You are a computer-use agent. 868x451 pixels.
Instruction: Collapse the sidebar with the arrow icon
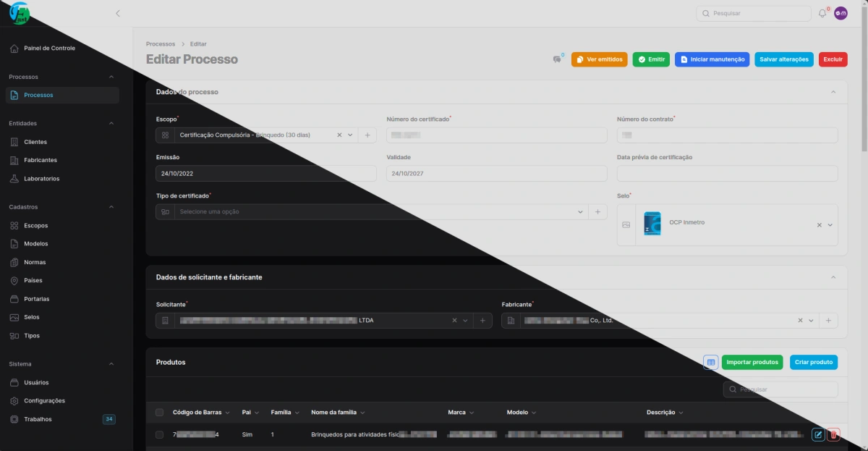(118, 14)
